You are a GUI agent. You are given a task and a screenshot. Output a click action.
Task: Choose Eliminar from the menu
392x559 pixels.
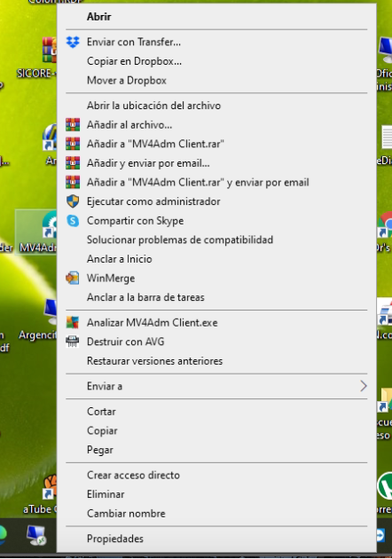(216, 494)
